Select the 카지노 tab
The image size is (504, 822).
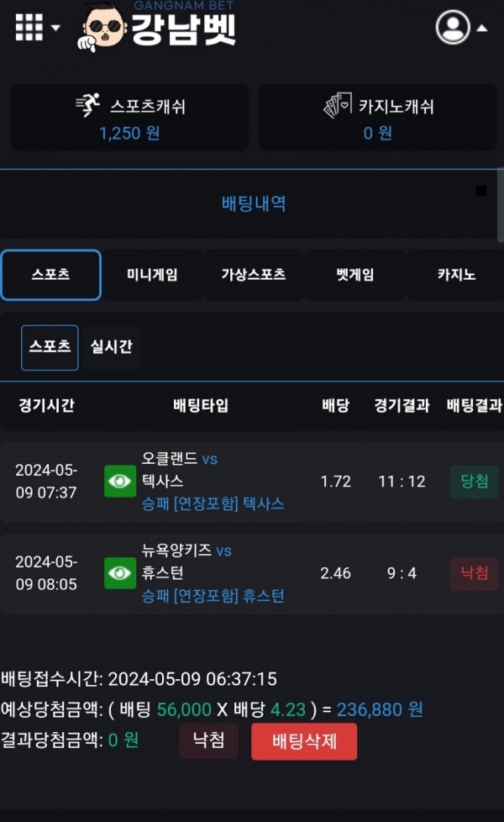pyautogui.click(x=456, y=275)
